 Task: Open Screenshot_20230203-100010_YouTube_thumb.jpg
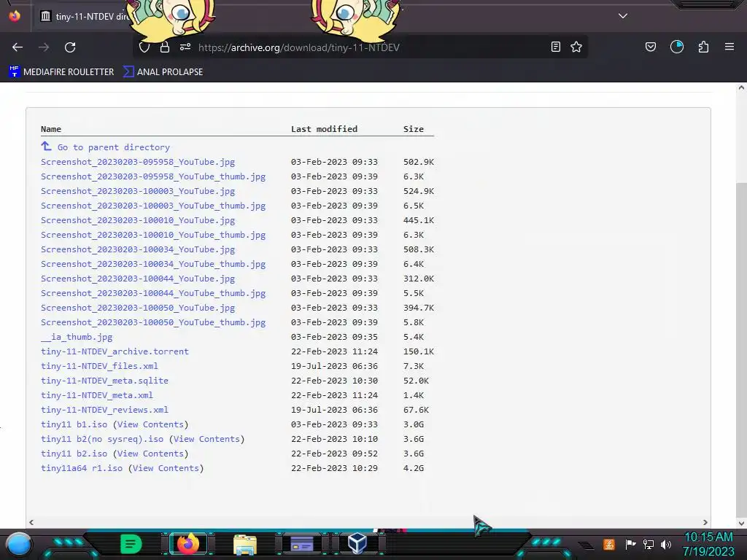tap(153, 235)
